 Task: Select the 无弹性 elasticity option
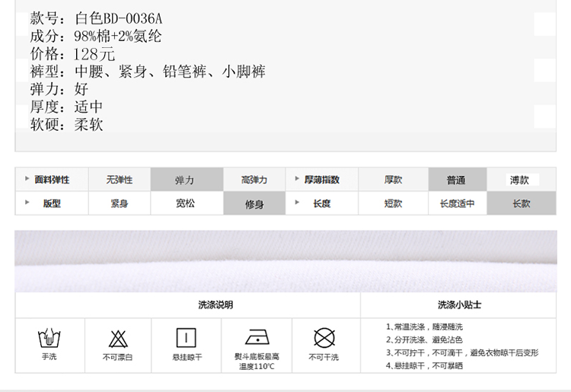pyautogui.click(x=120, y=180)
